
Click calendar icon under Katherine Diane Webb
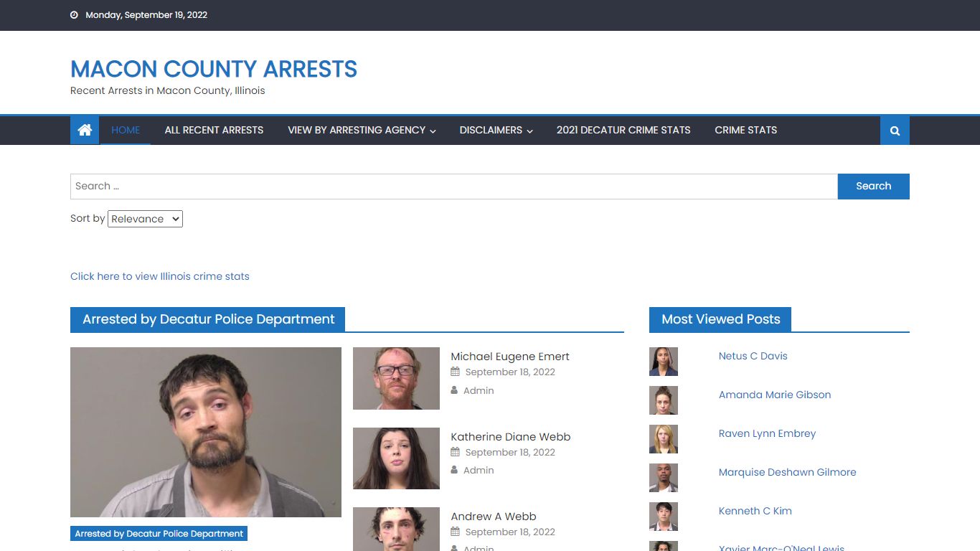(x=455, y=452)
